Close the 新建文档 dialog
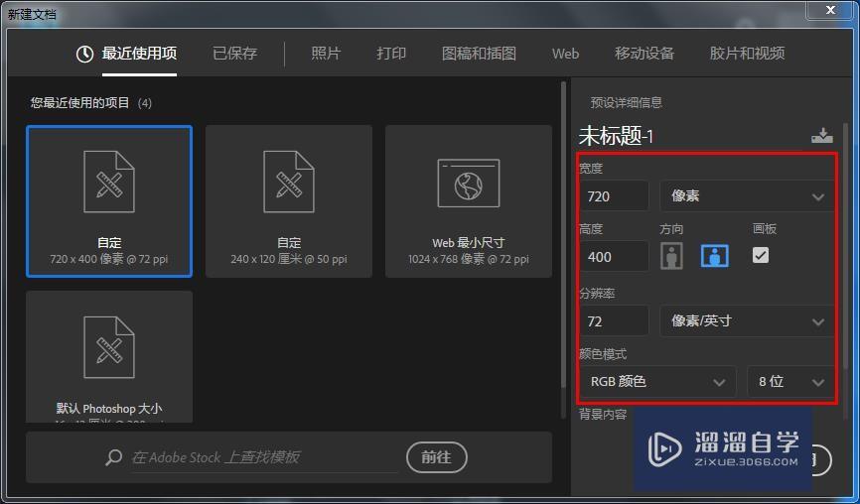This screenshot has width=860, height=504. 830,10
